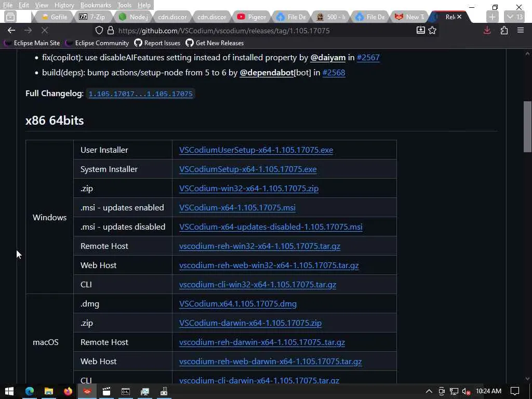Viewport: 532px width, 399px height.
Task: Switch to the Gofile tab
Action: click(x=54, y=17)
